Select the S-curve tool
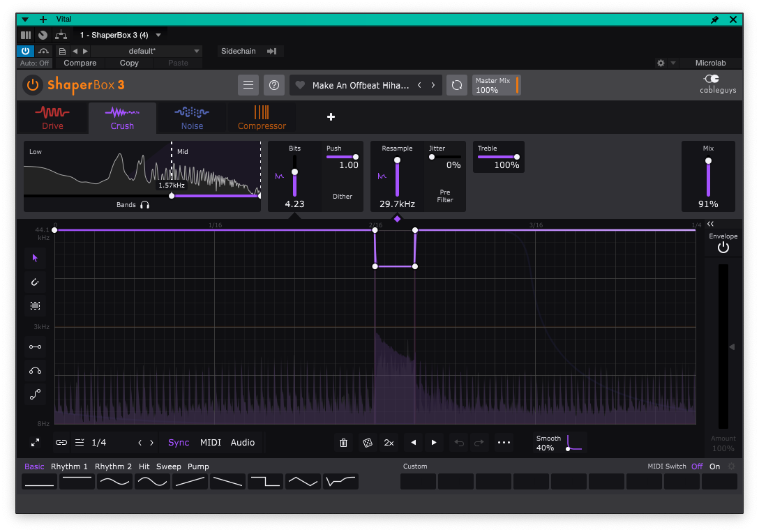Image resolution: width=759 pixels, height=532 pixels. coord(35,395)
